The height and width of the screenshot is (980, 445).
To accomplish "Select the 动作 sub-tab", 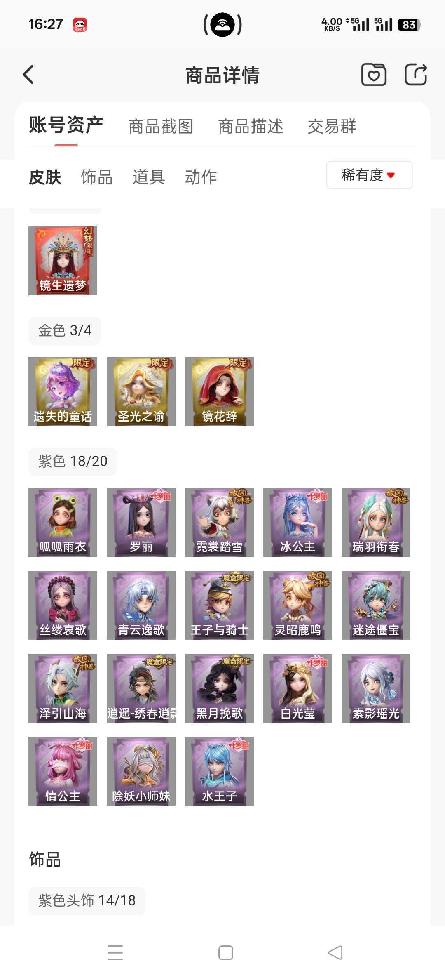I will (x=201, y=177).
